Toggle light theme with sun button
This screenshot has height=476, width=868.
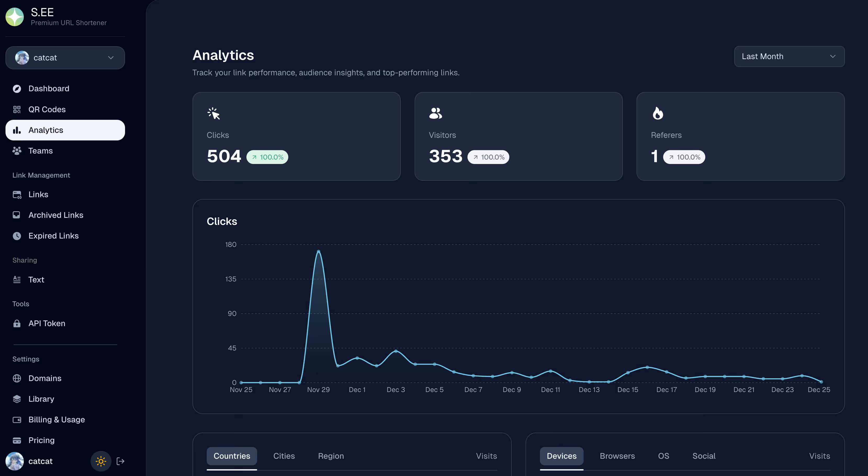tap(101, 461)
